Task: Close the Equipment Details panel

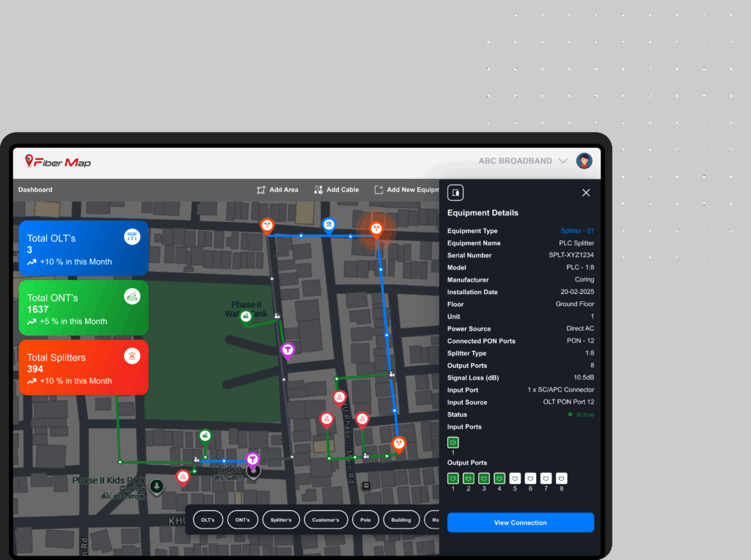Action: [x=586, y=193]
